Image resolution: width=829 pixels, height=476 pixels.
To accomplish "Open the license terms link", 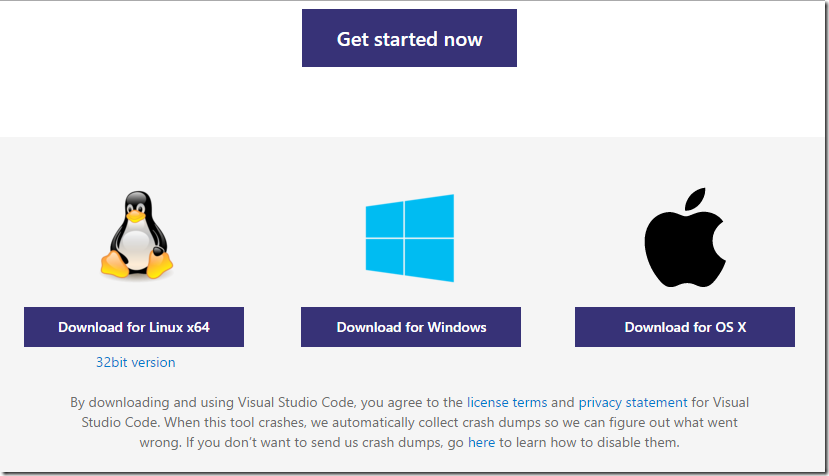I will (507, 402).
